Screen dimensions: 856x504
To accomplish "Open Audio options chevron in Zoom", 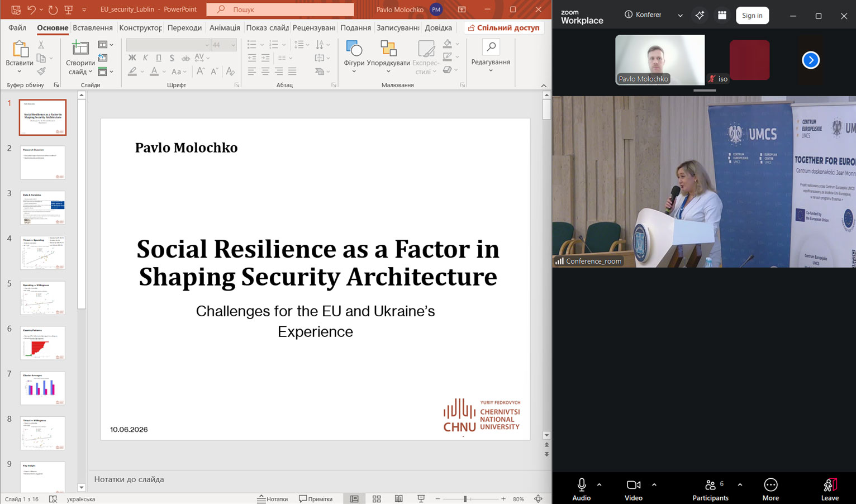I will (599, 485).
